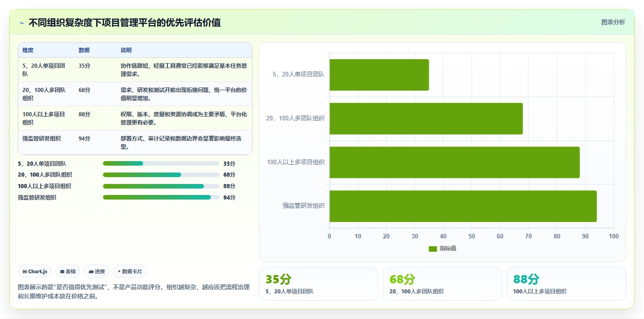This screenshot has width=644, height=319.
Task: Click the 数据 column header
Action: click(84, 50)
